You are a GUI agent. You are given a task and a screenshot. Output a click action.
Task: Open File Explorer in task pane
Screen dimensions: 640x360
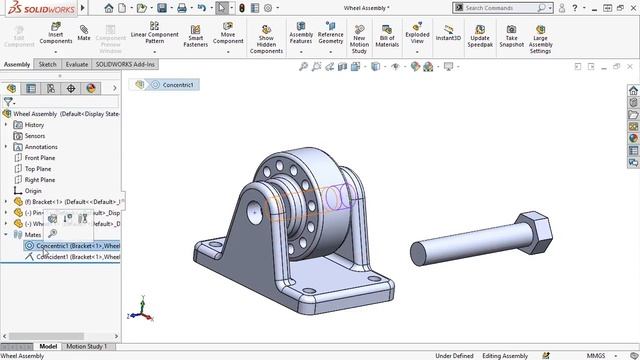click(633, 114)
